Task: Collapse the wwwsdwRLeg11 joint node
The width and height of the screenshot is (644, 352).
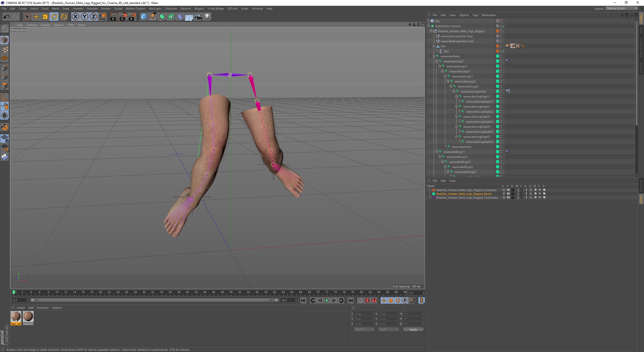Action: pos(437,152)
